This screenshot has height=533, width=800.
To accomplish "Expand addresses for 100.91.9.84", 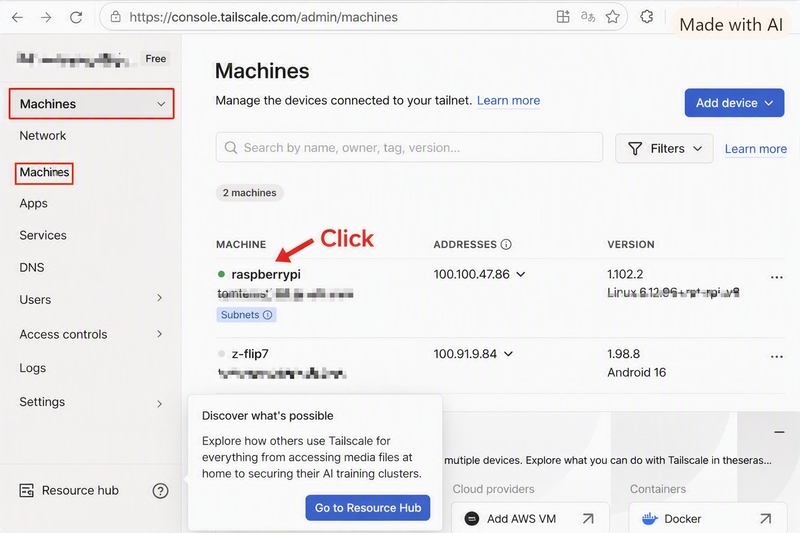I will tap(508, 354).
